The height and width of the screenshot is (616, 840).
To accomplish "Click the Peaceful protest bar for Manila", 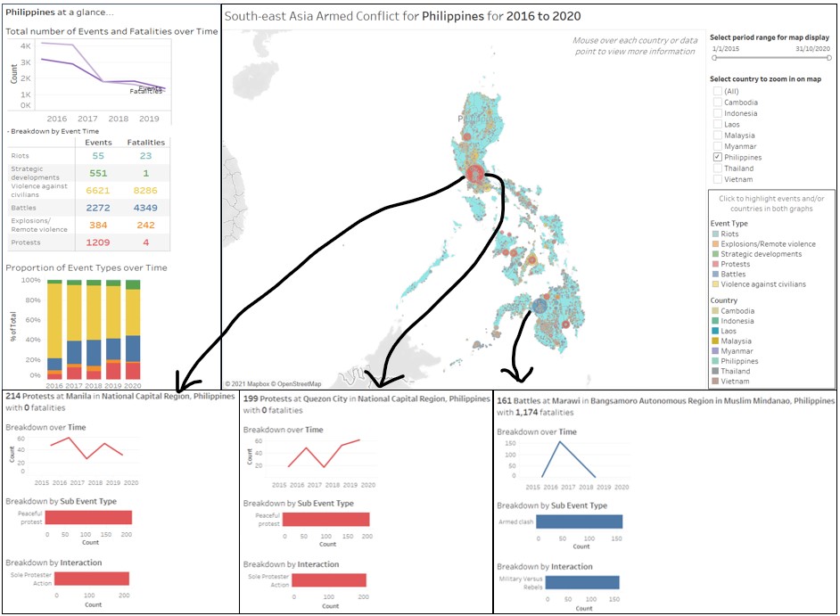I will tap(88, 518).
